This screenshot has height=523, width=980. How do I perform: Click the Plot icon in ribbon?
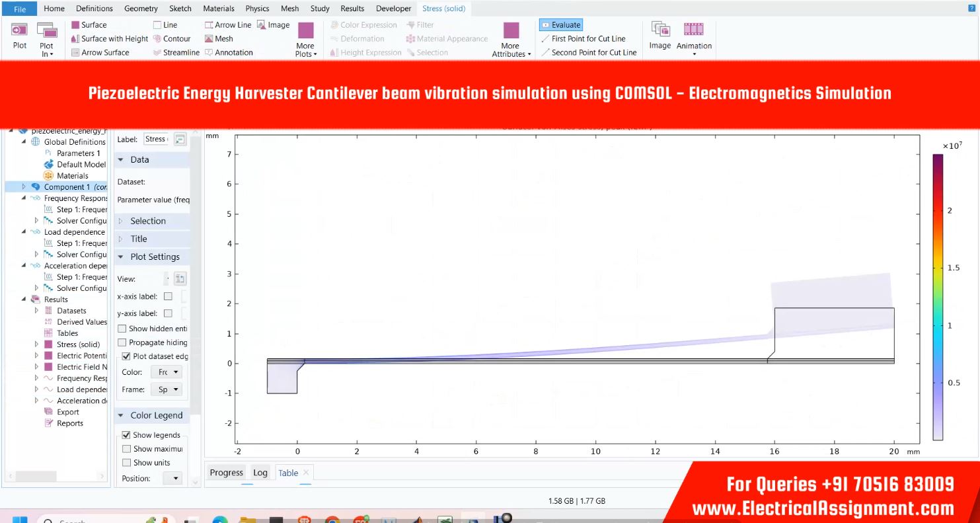tap(20, 34)
